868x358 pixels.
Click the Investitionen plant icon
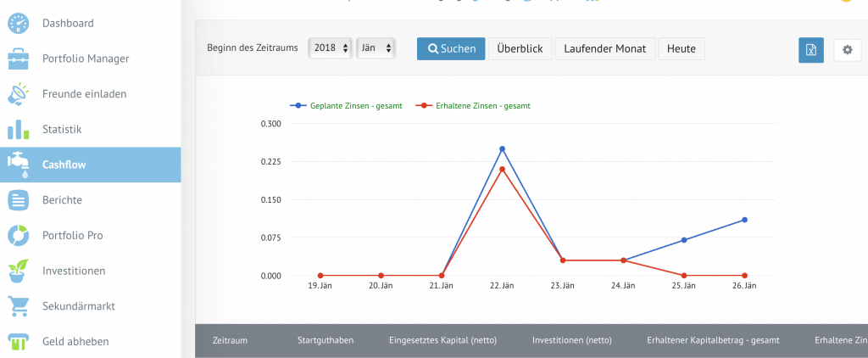tap(19, 271)
